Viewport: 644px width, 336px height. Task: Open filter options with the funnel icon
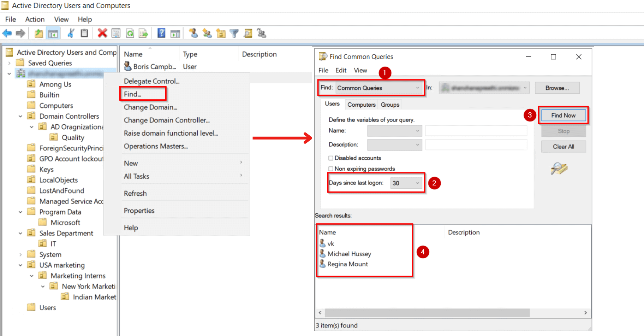(x=234, y=33)
